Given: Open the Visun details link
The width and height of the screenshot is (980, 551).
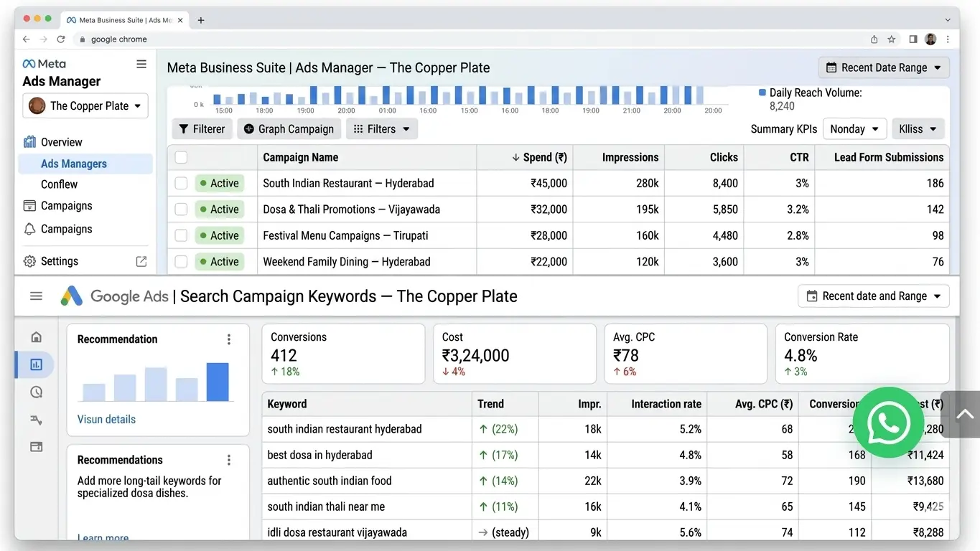Looking at the screenshot, I should (x=106, y=419).
